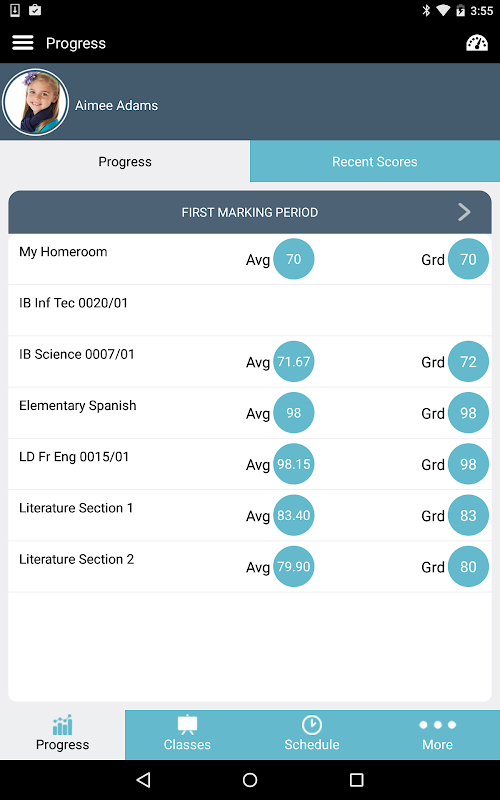This screenshot has height=800, width=500.
Task: Open the Classes bottom tab
Action: tap(187, 735)
